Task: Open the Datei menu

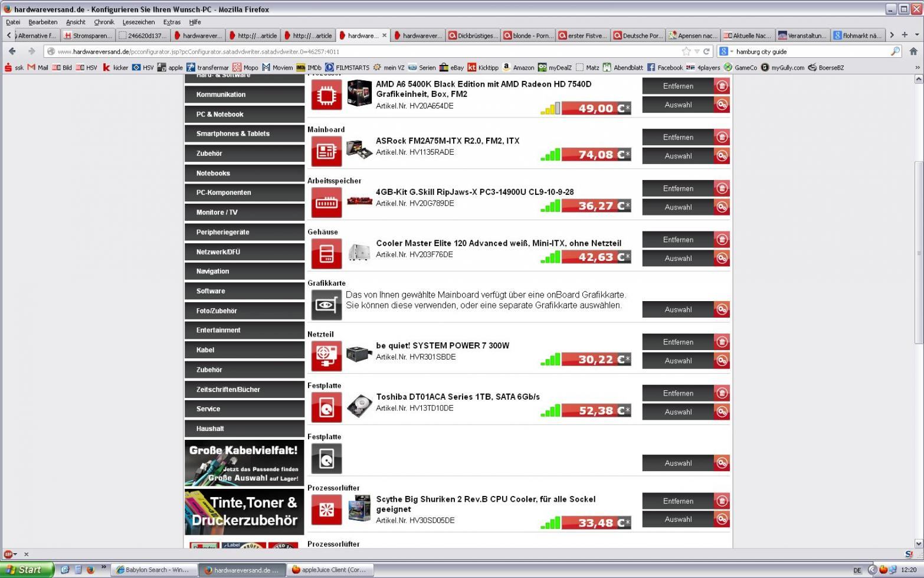Action: pyautogui.click(x=12, y=22)
